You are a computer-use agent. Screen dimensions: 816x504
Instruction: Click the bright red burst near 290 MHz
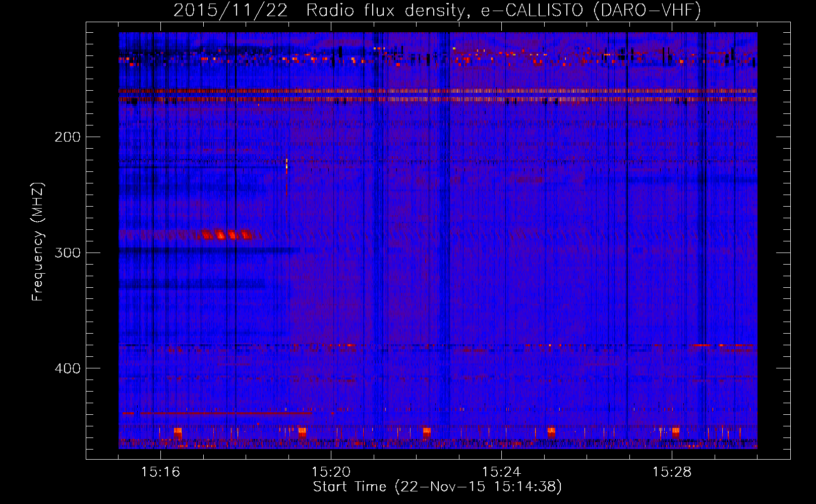click(226, 234)
